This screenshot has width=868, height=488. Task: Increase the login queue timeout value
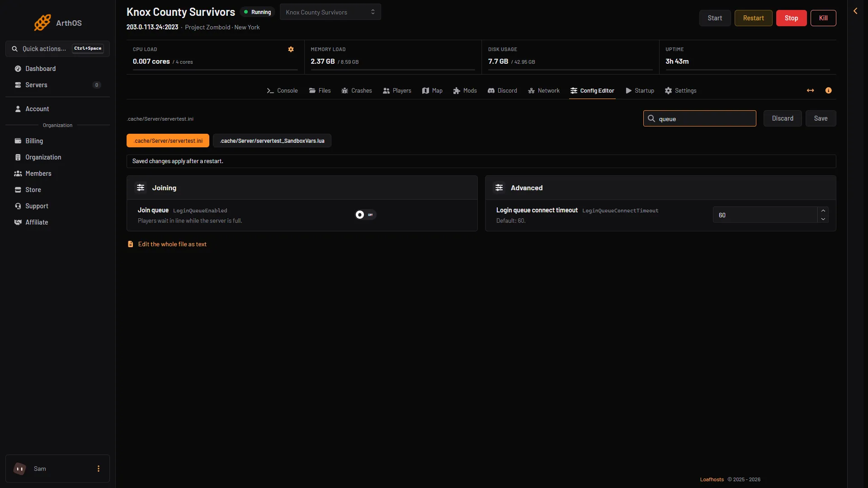point(823,211)
